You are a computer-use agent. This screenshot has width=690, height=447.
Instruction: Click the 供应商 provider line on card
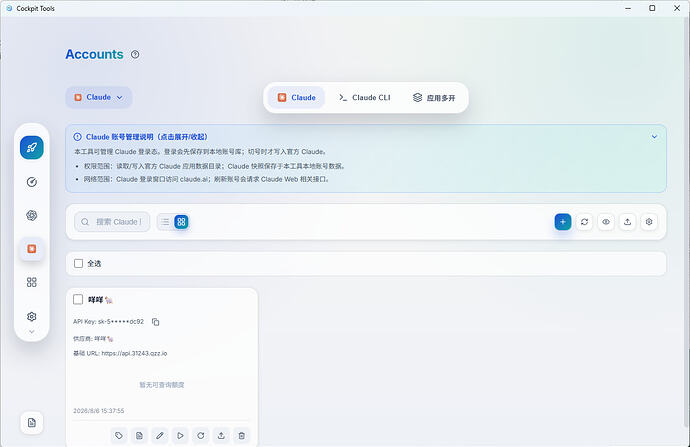[x=93, y=338]
